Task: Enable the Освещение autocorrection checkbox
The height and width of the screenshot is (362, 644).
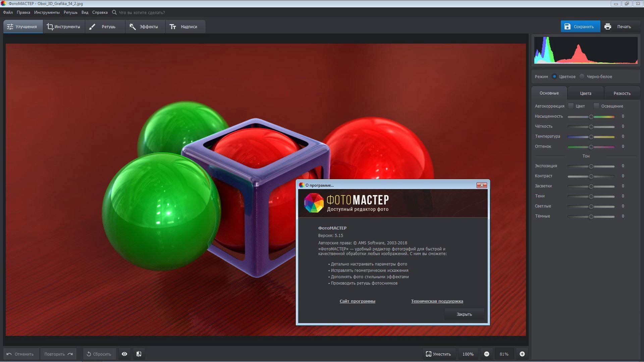Action: click(x=596, y=106)
